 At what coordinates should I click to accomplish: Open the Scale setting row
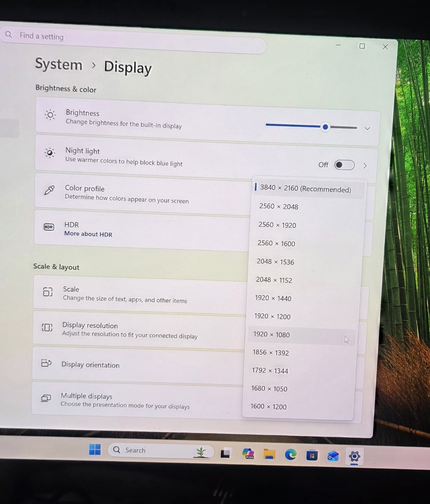click(x=140, y=295)
